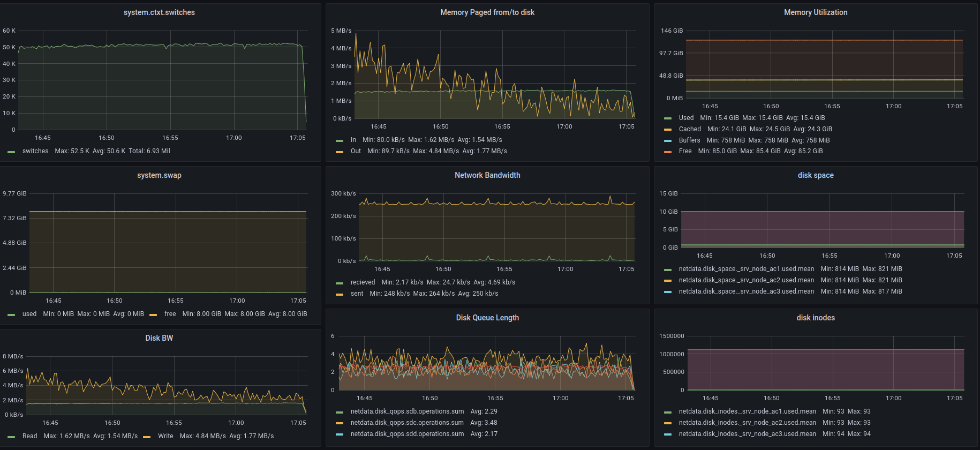Click the Network Bandwidth panel title
The width and height of the screenshot is (980, 450).
pyautogui.click(x=487, y=175)
